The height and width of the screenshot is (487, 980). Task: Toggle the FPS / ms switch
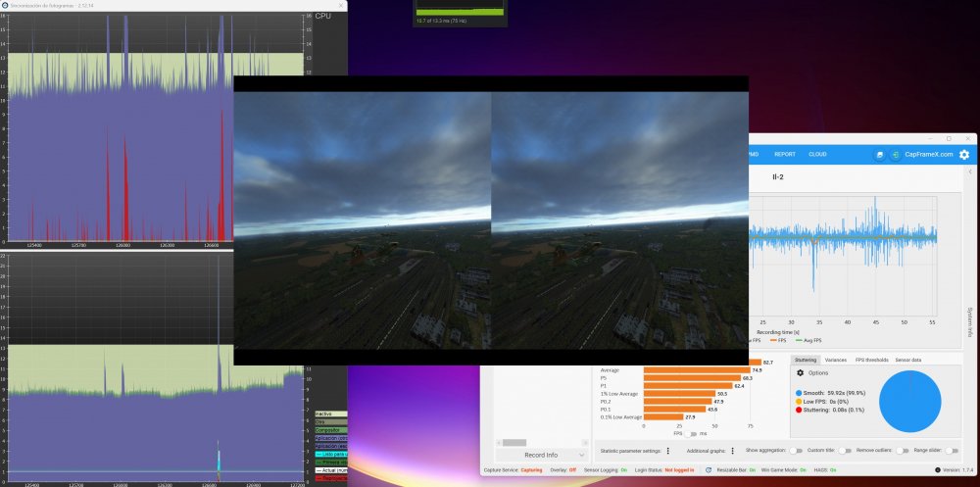tap(691, 433)
